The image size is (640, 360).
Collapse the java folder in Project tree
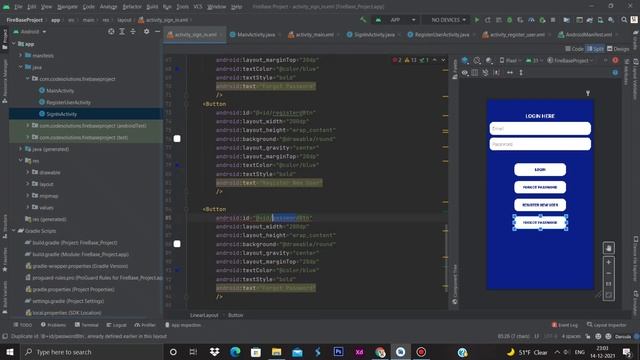click(21, 67)
